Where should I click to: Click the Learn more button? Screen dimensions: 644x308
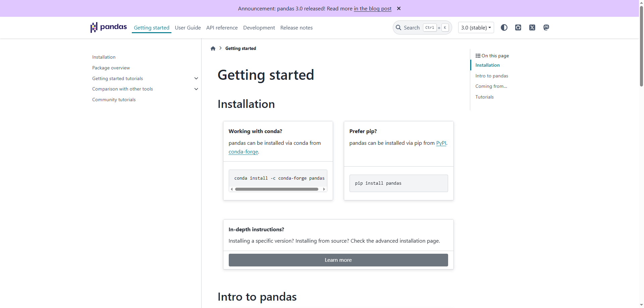click(x=338, y=260)
